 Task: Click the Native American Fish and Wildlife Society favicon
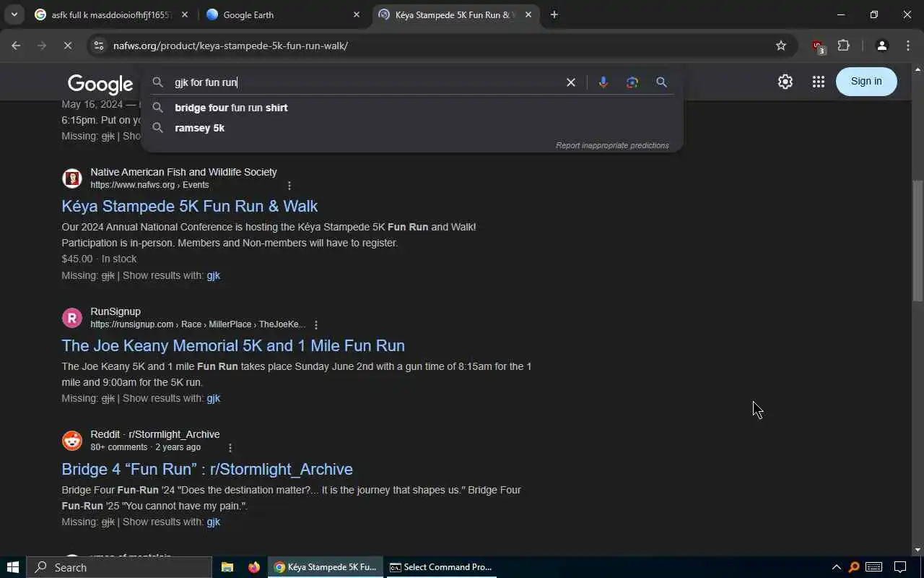pyautogui.click(x=72, y=178)
